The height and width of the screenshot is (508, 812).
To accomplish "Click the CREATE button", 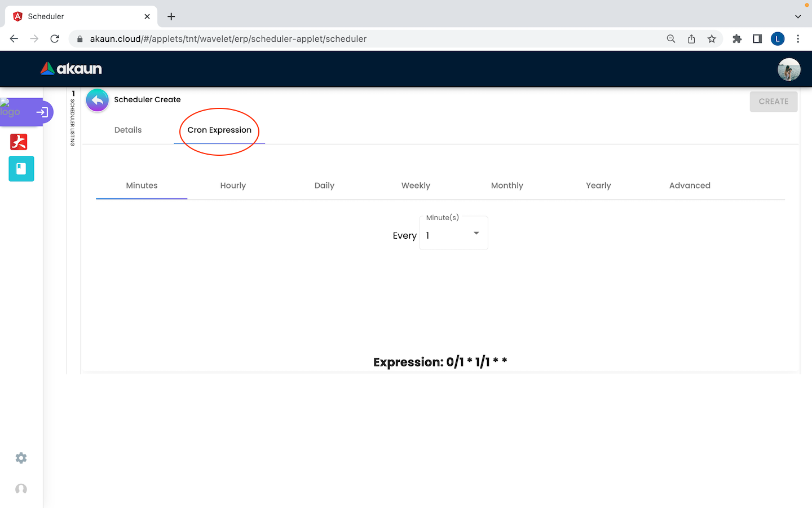I will pyautogui.click(x=774, y=102).
